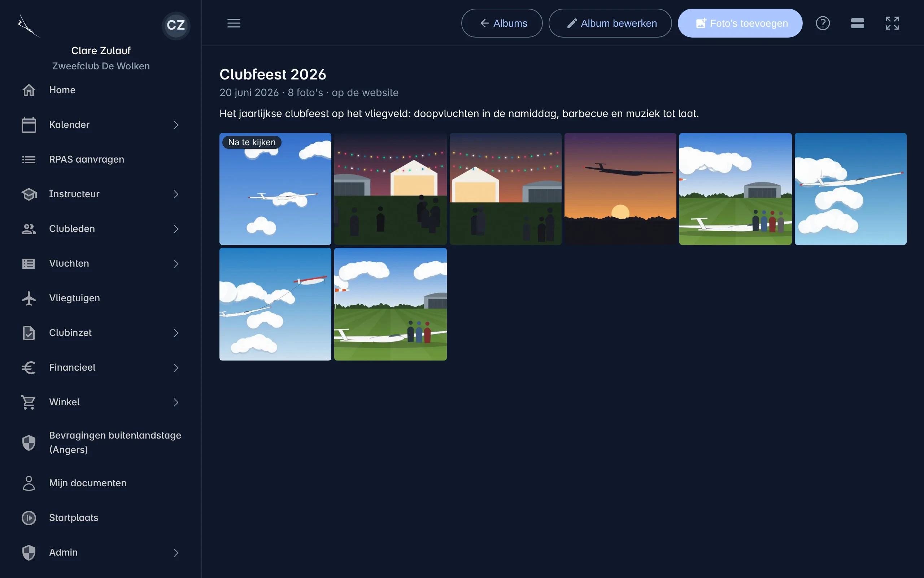Expand the Kalender submenu chevron

tap(176, 125)
